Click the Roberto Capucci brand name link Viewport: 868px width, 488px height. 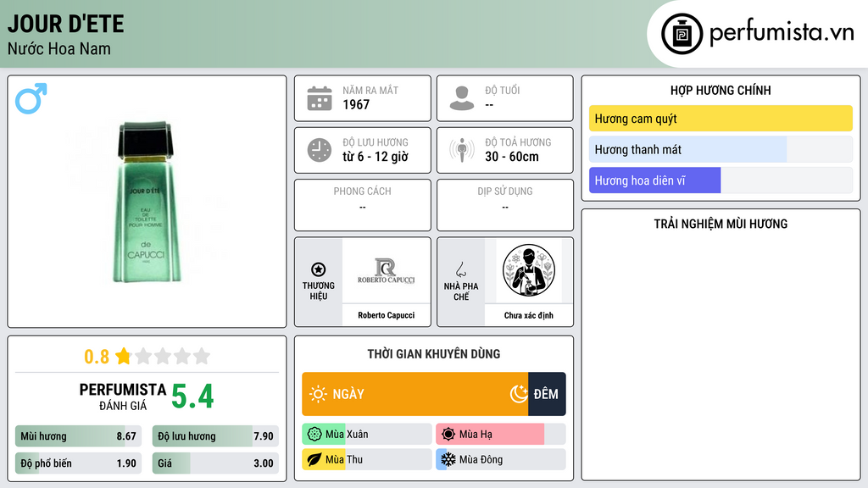386,315
